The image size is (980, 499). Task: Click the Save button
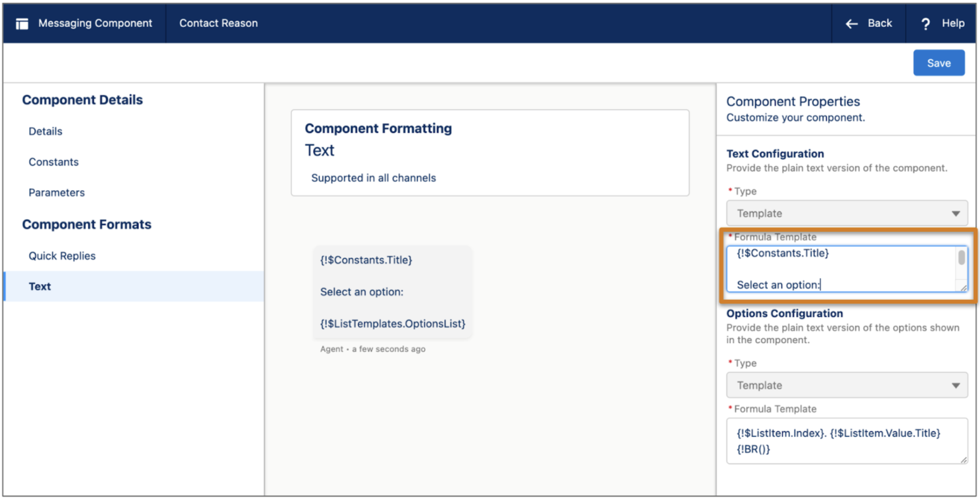(x=939, y=62)
